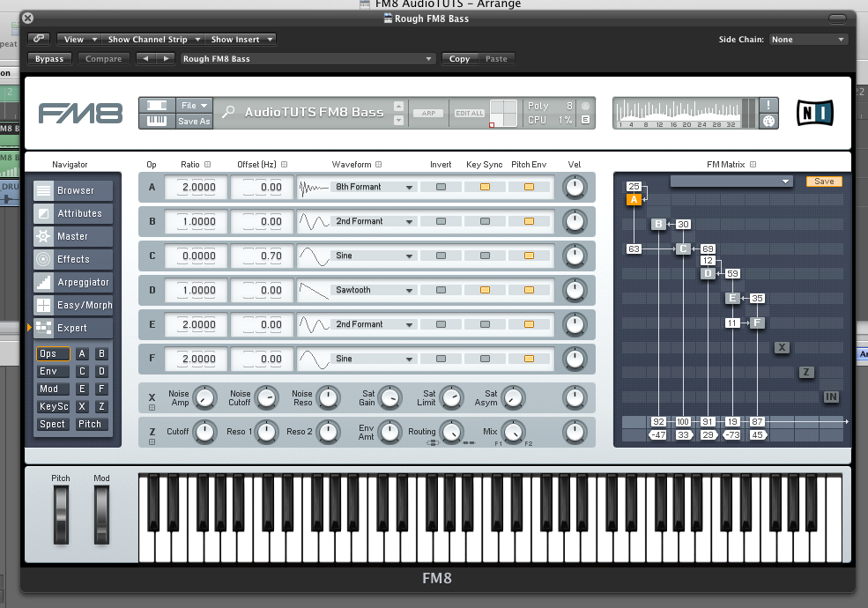Toggle Invert for operator A

click(x=441, y=187)
